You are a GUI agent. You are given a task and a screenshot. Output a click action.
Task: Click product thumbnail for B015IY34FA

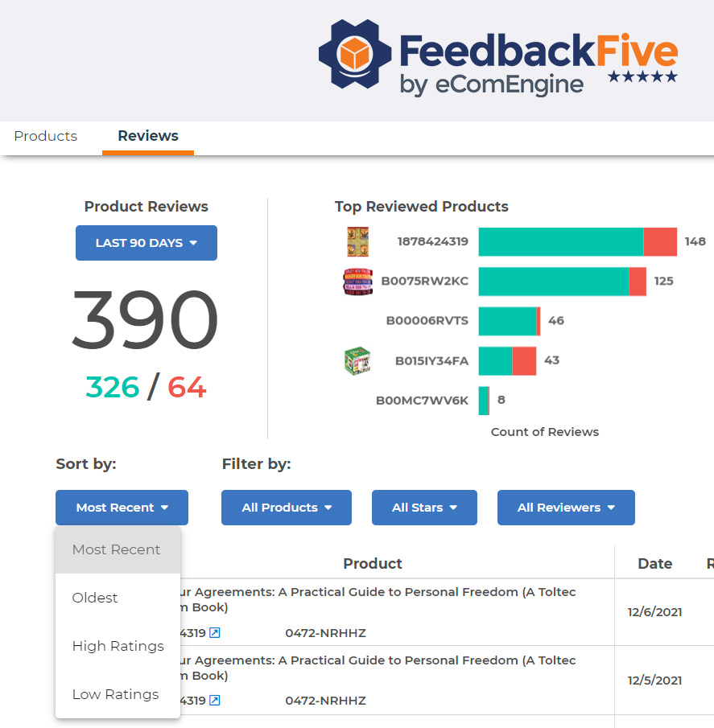pos(357,360)
